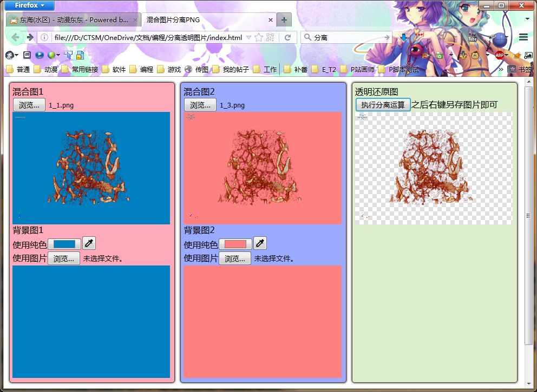The width and height of the screenshot is (537, 392).
Task: Open the pink solid color picker 背景图2
Action: [x=235, y=244]
